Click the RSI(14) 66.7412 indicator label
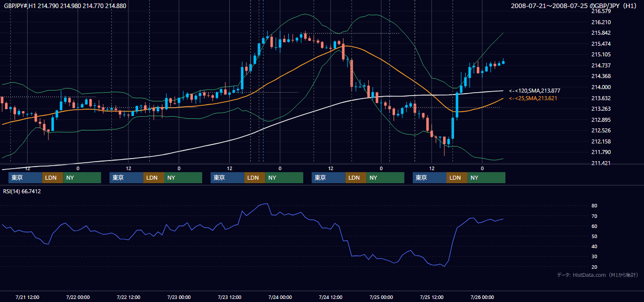Viewport: 644px width, 302px height. (22, 191)
